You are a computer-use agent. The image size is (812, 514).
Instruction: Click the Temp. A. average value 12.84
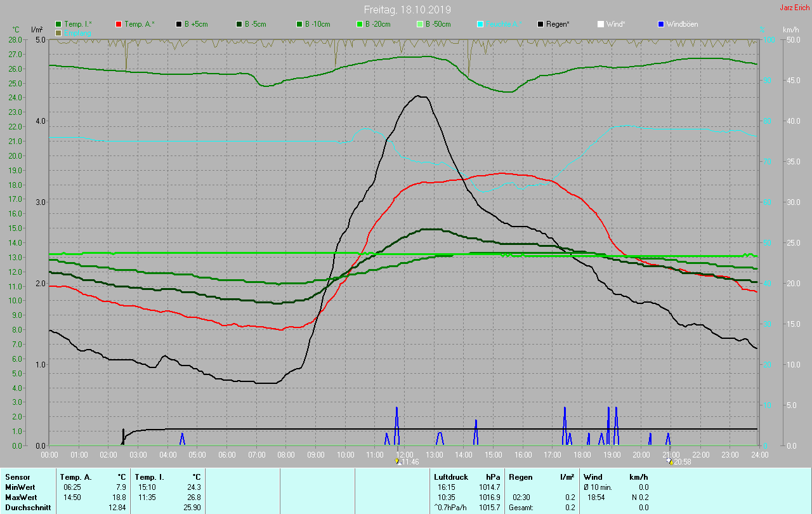pyautogui.click(x=117, y=508)
